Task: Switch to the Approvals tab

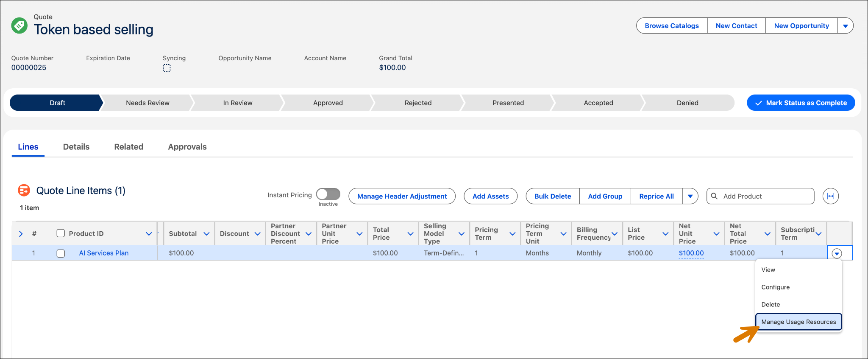Action: (187, 147)
